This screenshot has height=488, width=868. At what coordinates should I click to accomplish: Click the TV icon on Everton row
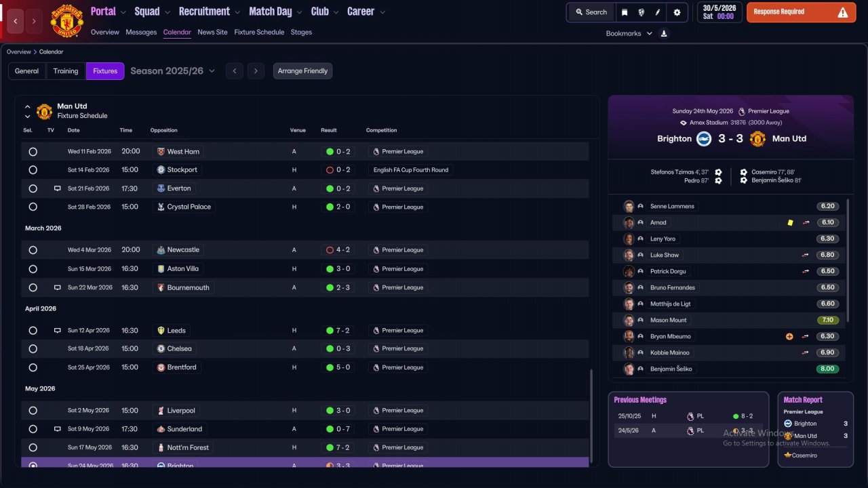pos(58,188)
